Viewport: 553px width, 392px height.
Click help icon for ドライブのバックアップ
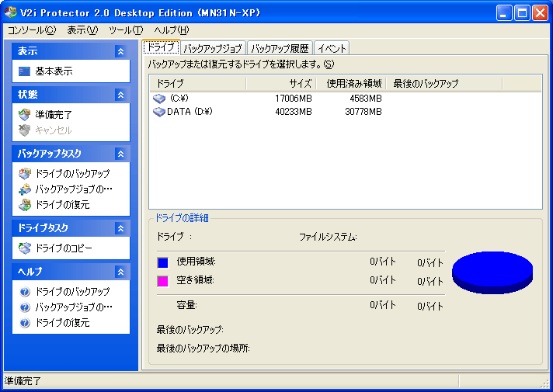25,292
